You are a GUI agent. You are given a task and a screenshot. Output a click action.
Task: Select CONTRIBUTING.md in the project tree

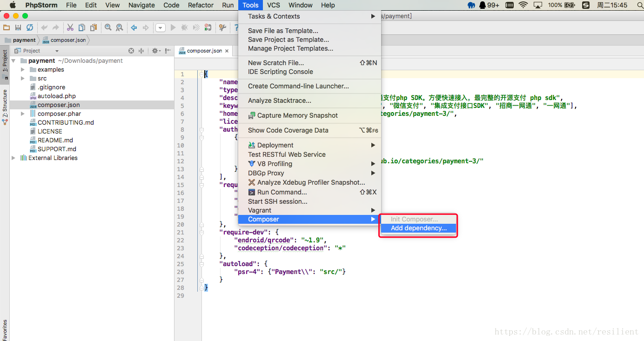[66, 122]
